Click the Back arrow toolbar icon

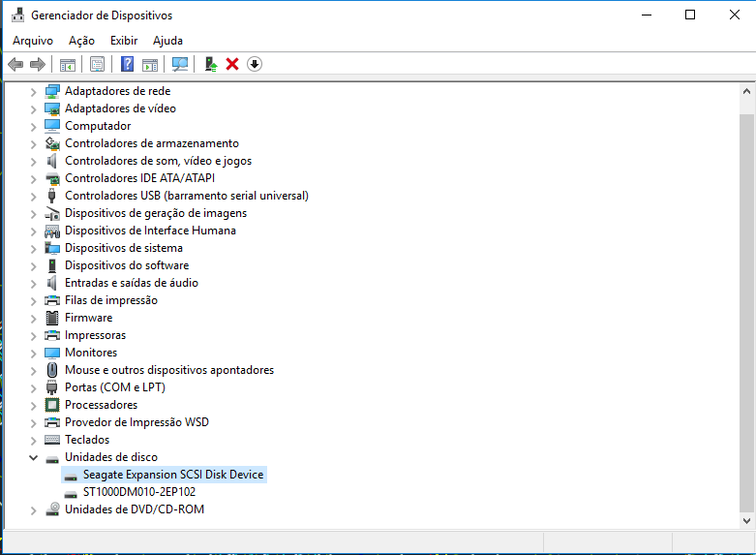click(15, 64)
